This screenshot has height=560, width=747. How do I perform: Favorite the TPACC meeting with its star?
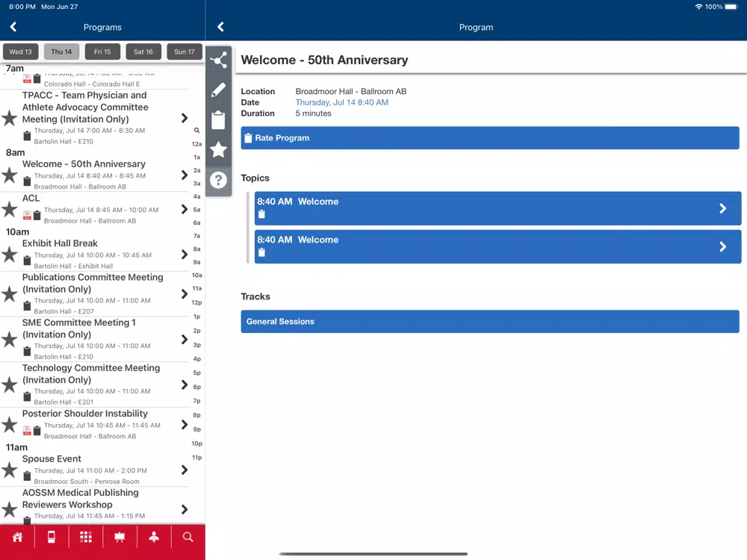[10, 118]
